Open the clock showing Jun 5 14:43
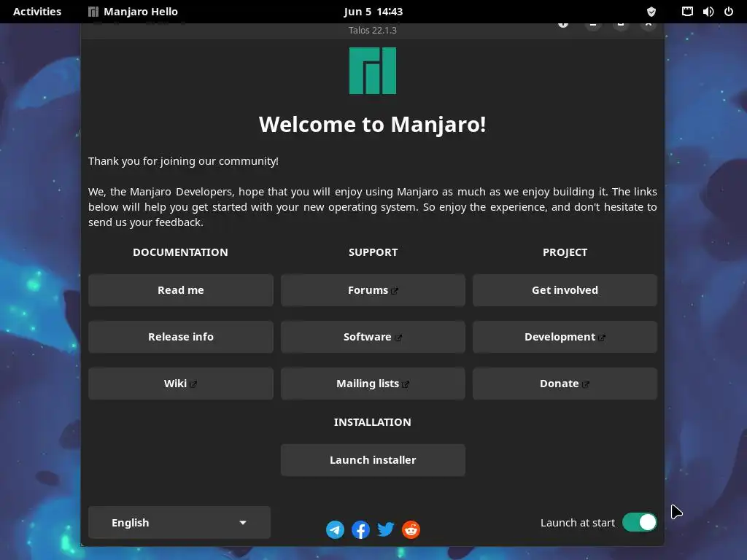 coord(373,12)
